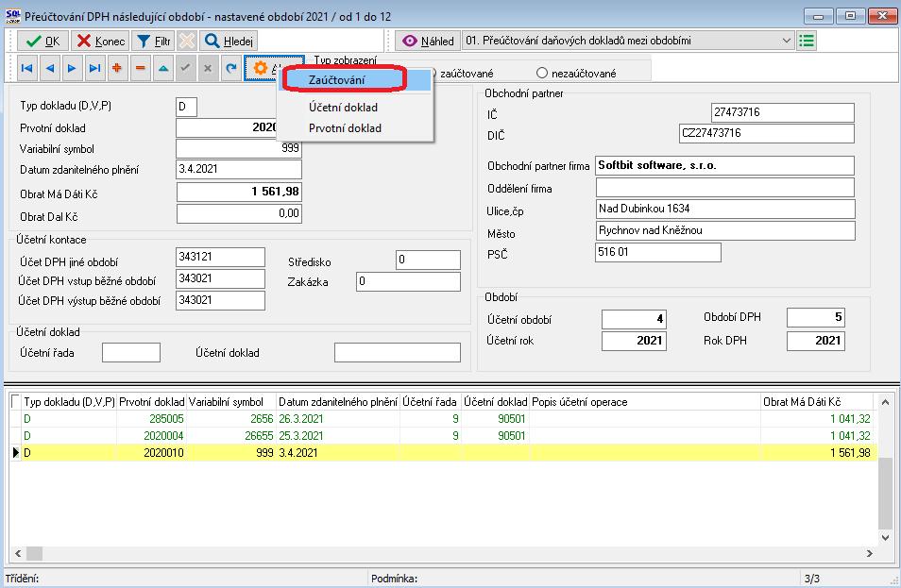This screenshot has height=588, width=901.
Task: Go to next record arrow
Action: point(72,68)
